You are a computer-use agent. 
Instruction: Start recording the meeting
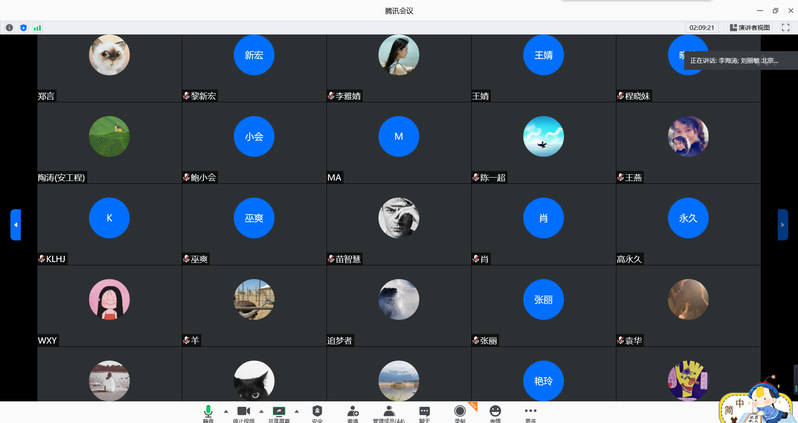pos(460,411)
